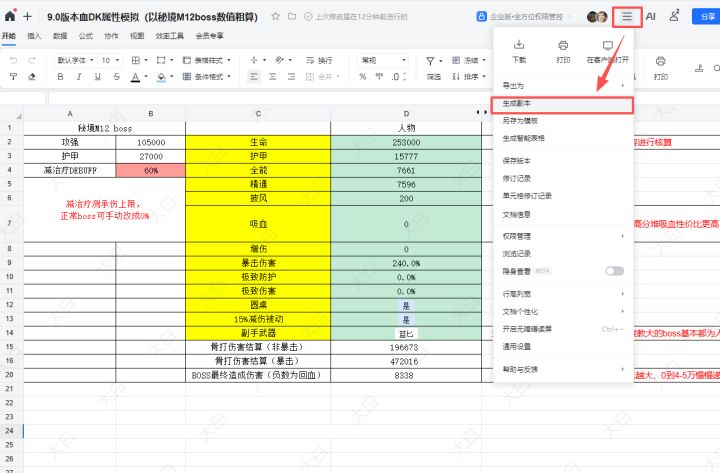Toggle the 隐身查看 switch
This screenshot has height=473, width=720.
click(615, 271)
